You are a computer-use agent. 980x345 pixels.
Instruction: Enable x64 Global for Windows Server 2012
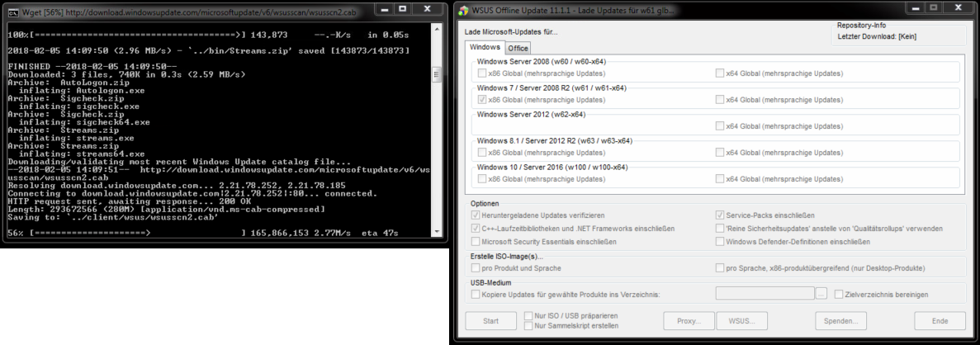720,125
